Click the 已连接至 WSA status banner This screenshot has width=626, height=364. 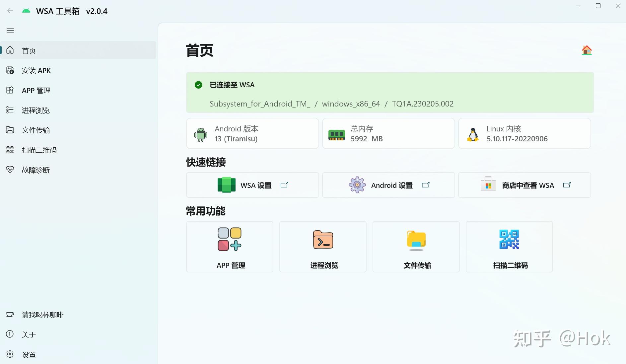click(x=389, y=93)
